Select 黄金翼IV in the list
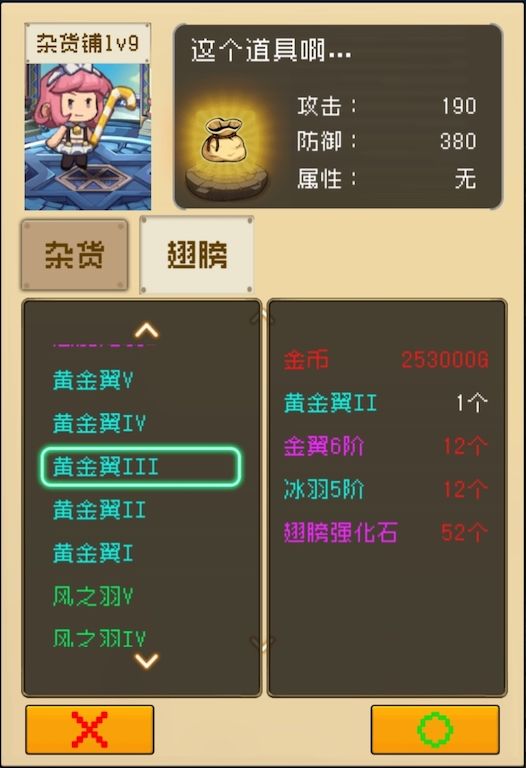The image size is (526, 768). point(99,423)
